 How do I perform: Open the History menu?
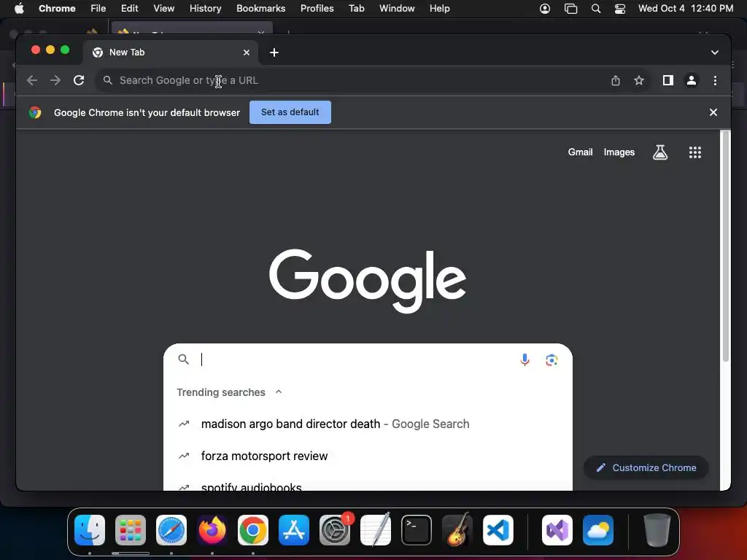click(x=205, y=9)
